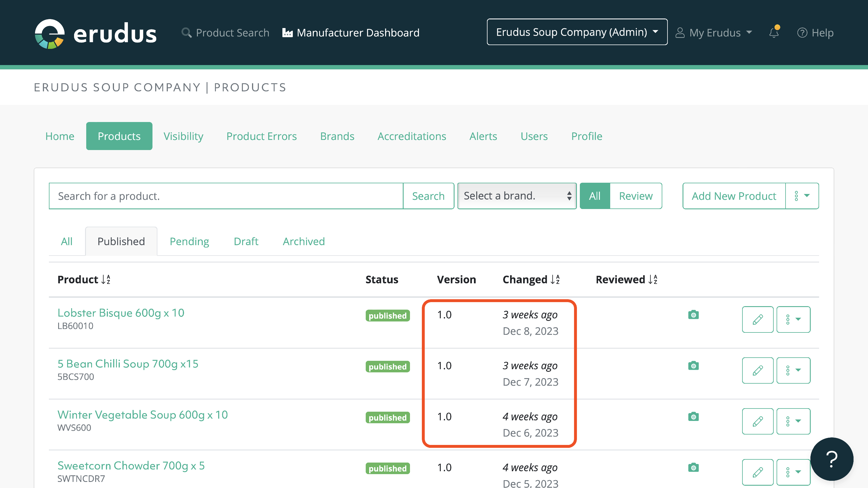Click camera icon for Lobster Bisque

pos(694,315)
